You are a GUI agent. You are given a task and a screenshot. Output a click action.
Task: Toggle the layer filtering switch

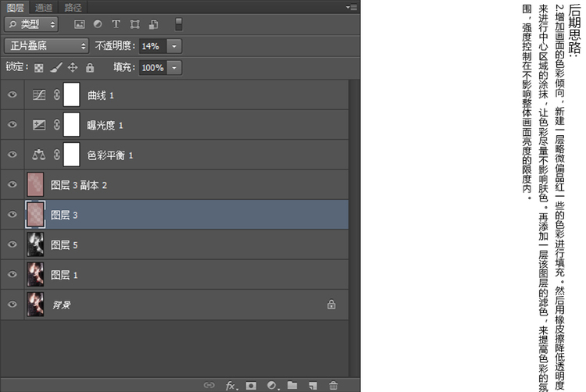point(179,24)
